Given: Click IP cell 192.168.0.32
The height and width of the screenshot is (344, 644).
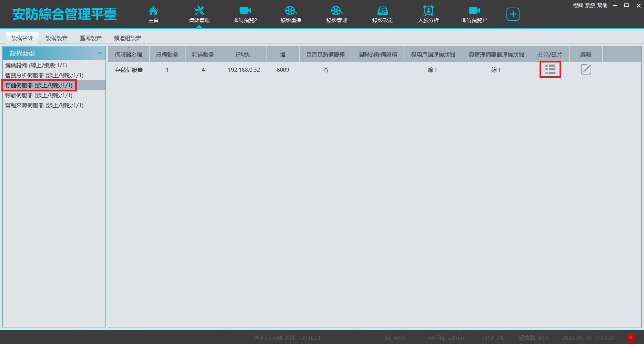Looking at the screenshot, I should (244, 70).
